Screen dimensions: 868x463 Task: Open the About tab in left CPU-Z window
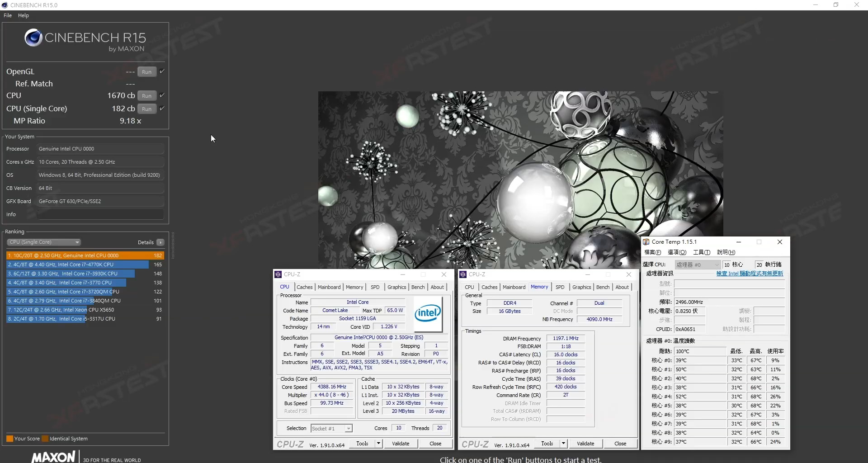tap(437, 287)
